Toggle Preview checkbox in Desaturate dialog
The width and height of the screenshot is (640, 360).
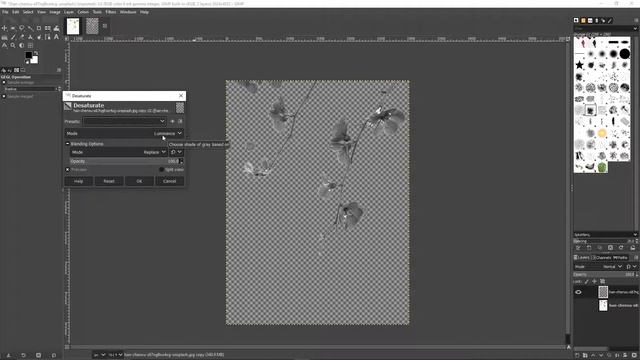coord(67,169)
